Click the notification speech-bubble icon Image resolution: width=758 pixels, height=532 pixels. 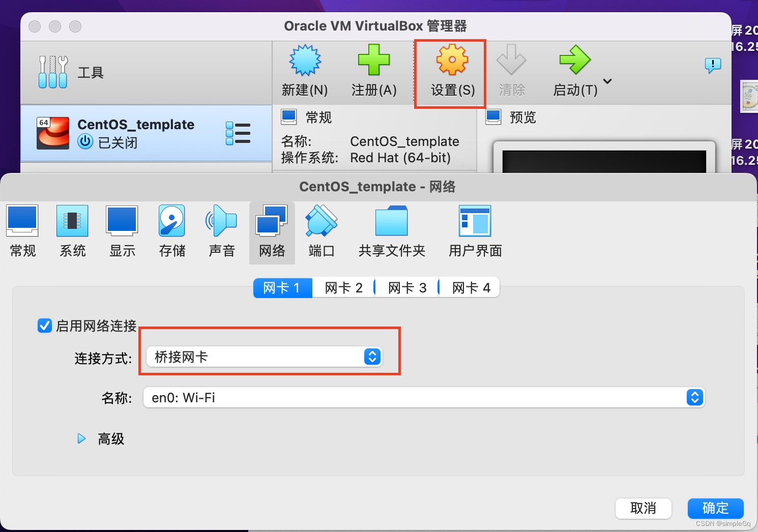(713, 65)
